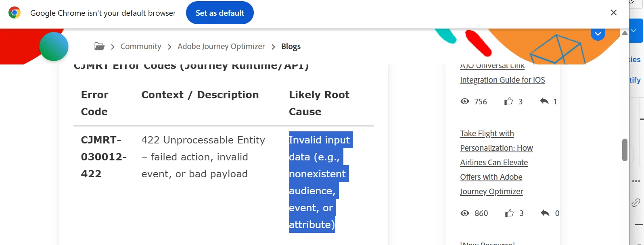The width and height of the screenshot is (644, 245).
Task: Expand the blue chevron dropdown in banner
Action: tap(598, 33)
